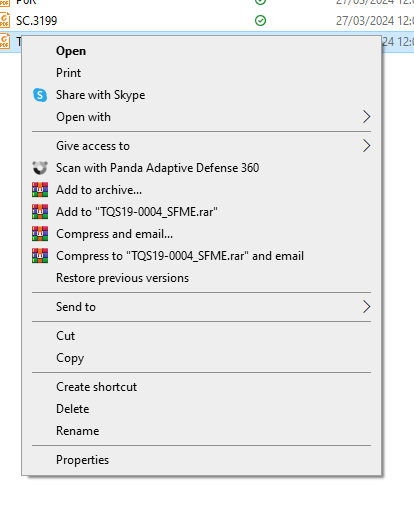Click WinRAR icon beside Add to TQS19-0004_SFME.rar

(x=40, y=212)
